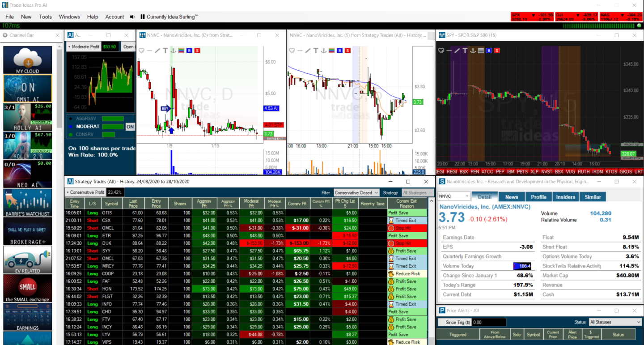Click the anchor icon on NNVC 5-minute chart
This screenshot has width=644, height=345.
click(x=323, y=51)
